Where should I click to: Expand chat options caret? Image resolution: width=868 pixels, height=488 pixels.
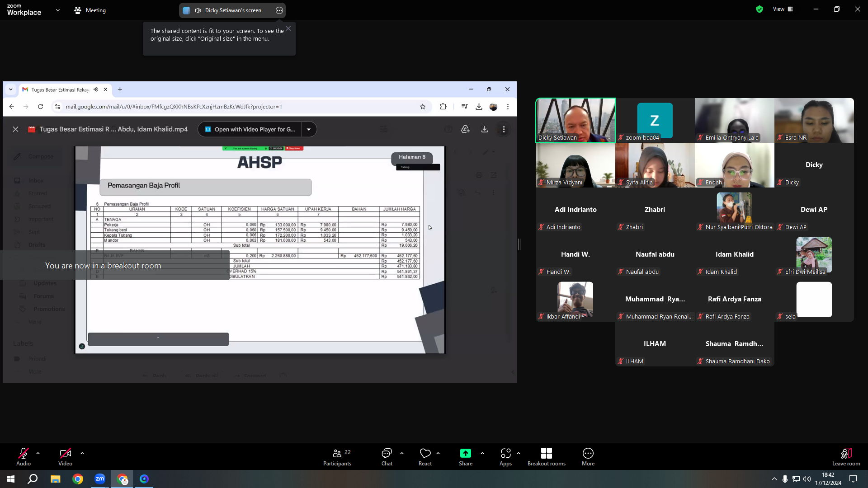[x=402, y=453]
